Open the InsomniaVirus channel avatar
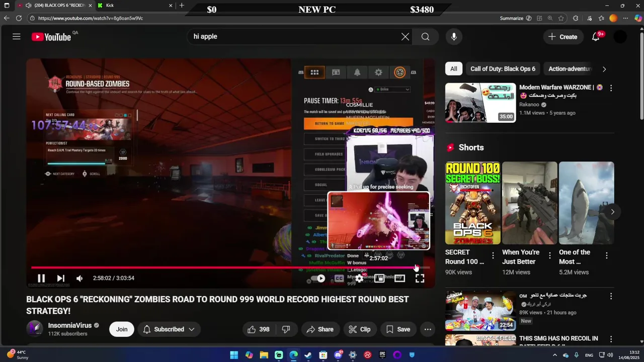This screenshot has width=644, height=362. (x=35, y=329)
